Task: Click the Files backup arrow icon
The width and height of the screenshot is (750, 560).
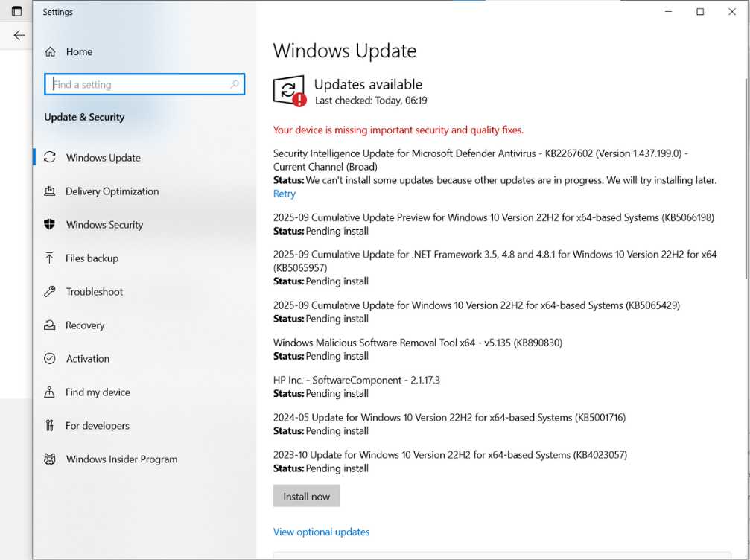Action: 50,258
